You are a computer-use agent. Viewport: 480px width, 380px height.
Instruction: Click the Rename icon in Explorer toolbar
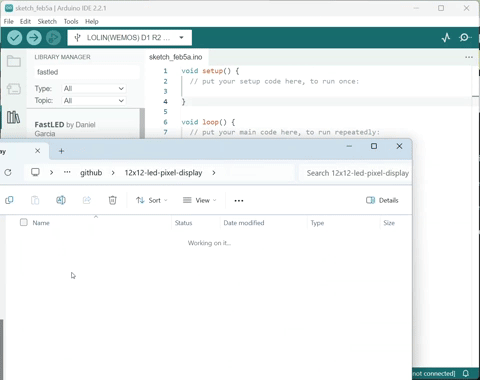pyautogui.click(x=61, y=200)
